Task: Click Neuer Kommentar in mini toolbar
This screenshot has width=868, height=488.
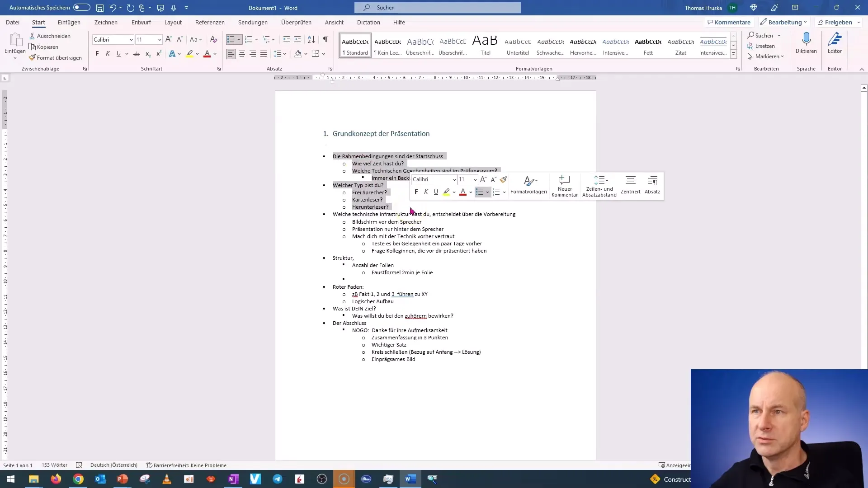Action: (x=565, y=186)
